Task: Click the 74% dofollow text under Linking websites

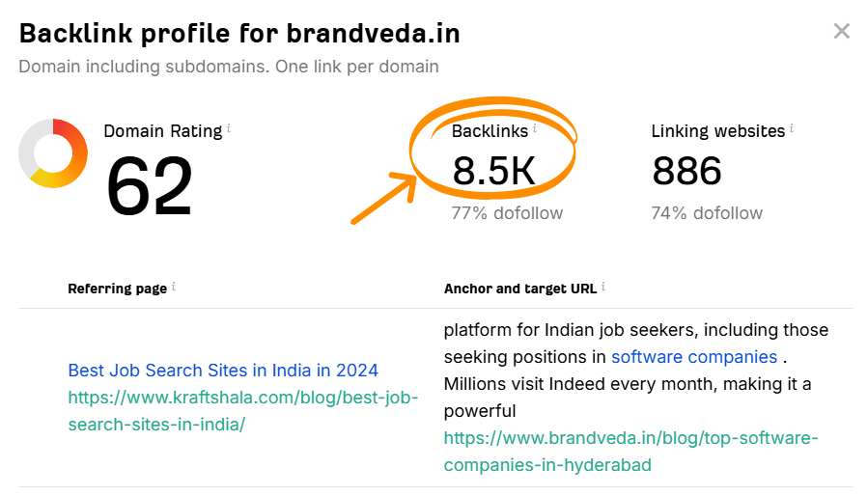Action: [707, 213]
